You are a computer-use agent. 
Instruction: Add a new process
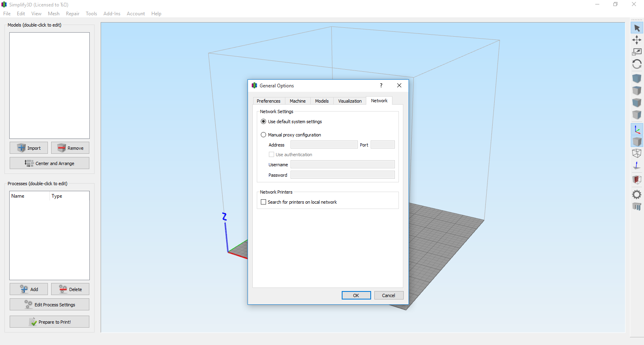tap(29, 289)
